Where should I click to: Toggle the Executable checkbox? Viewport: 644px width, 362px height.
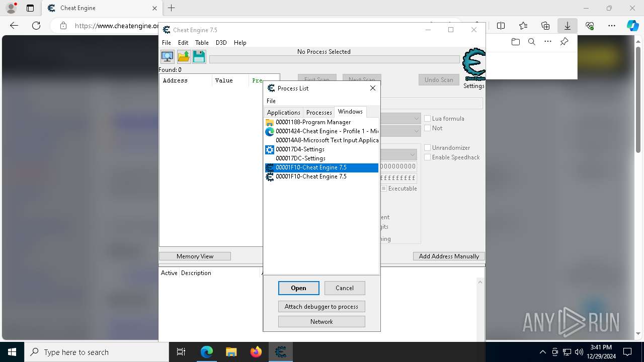384,189
